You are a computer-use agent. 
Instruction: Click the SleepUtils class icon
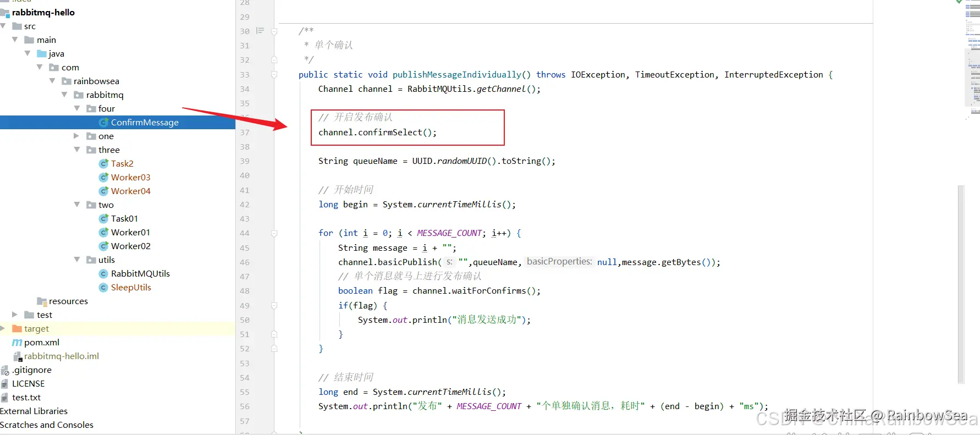point(103,287)
